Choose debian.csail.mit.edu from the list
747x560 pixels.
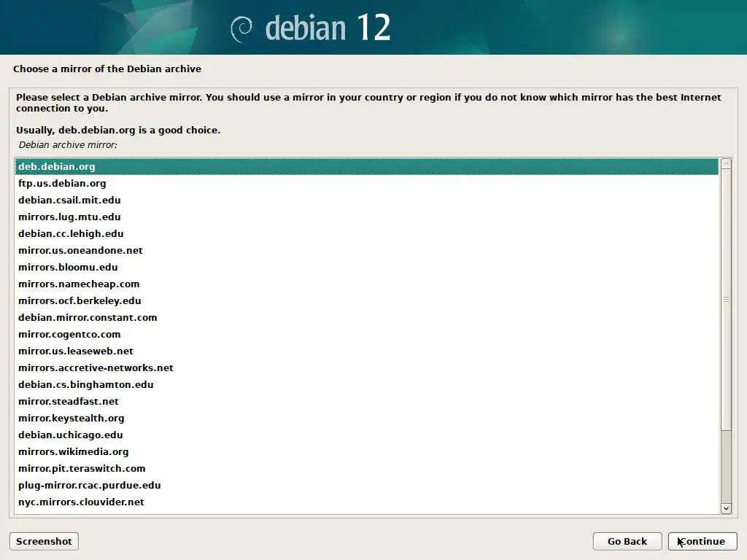(x=366, y=200)
